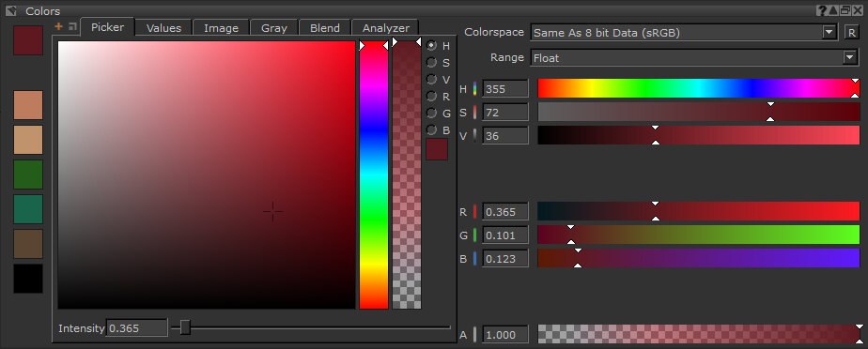The image size is (868, 349).
Task: Switch to the Blend tab
Action: pos(325,27)
